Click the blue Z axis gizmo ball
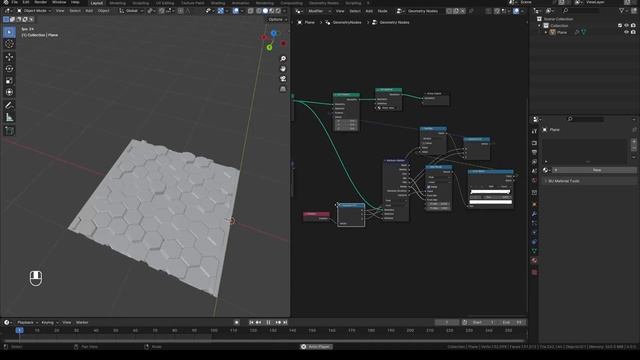This screenshot has width=640, height=360. point(274,33)
